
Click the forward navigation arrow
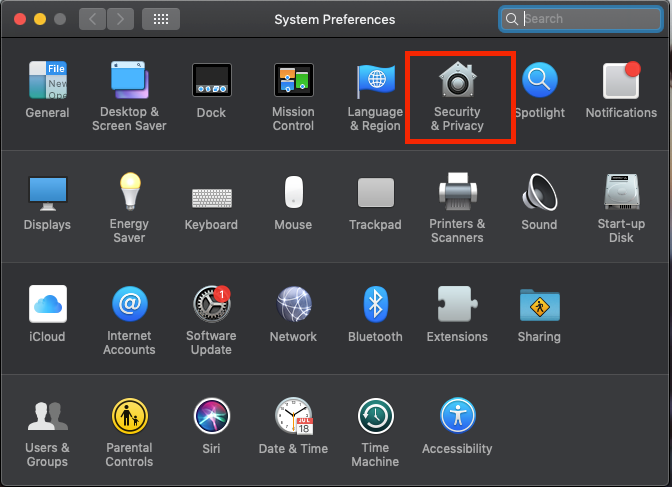(x=120, y=19)
